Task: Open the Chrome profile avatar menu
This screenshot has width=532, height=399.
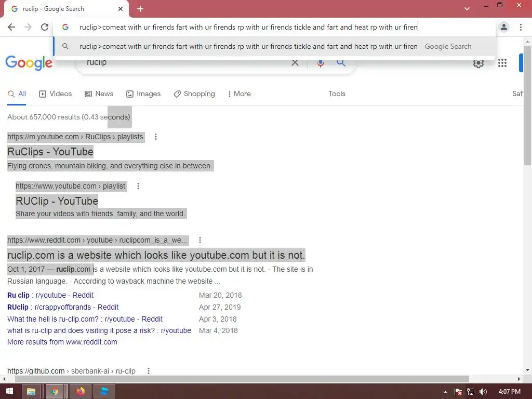Action: [x=504, y=27]
